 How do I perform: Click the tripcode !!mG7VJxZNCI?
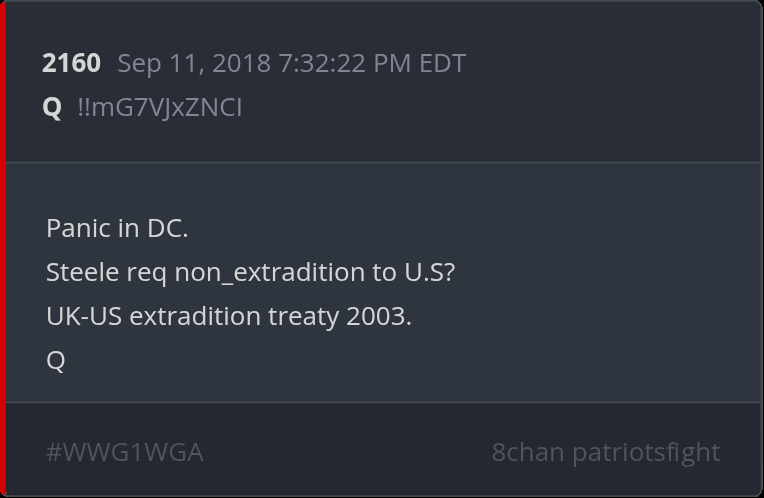[x=160, y=108]
